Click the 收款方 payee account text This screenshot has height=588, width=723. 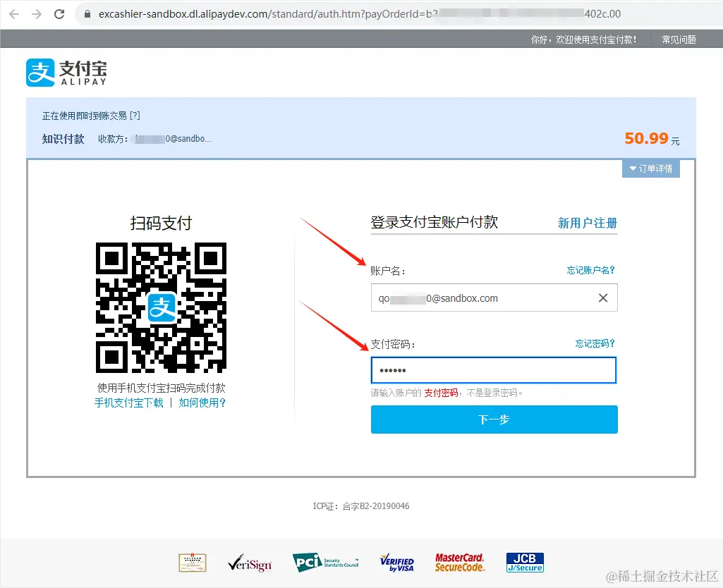154,139
